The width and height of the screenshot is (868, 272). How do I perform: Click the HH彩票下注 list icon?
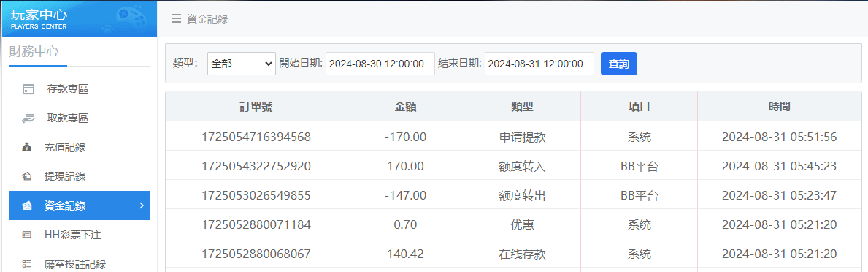(26, 235)
